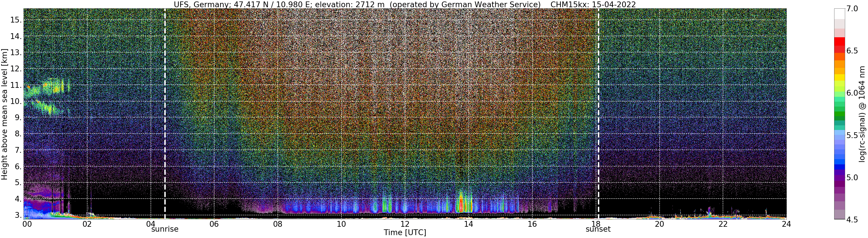This screenshot has height=238, width=868.
Task: Click the time axis tick '16'
Action: click(x=532, y=224)
